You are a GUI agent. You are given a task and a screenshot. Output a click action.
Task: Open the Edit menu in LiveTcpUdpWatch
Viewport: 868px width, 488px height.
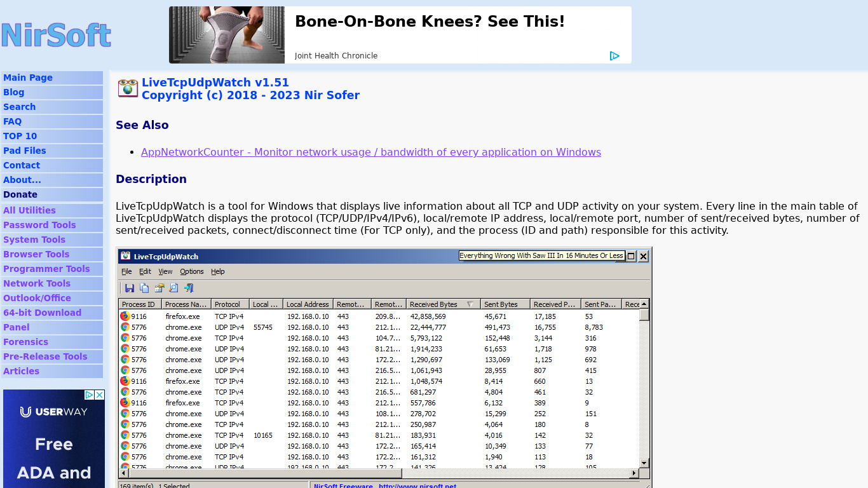pos(146,271)
